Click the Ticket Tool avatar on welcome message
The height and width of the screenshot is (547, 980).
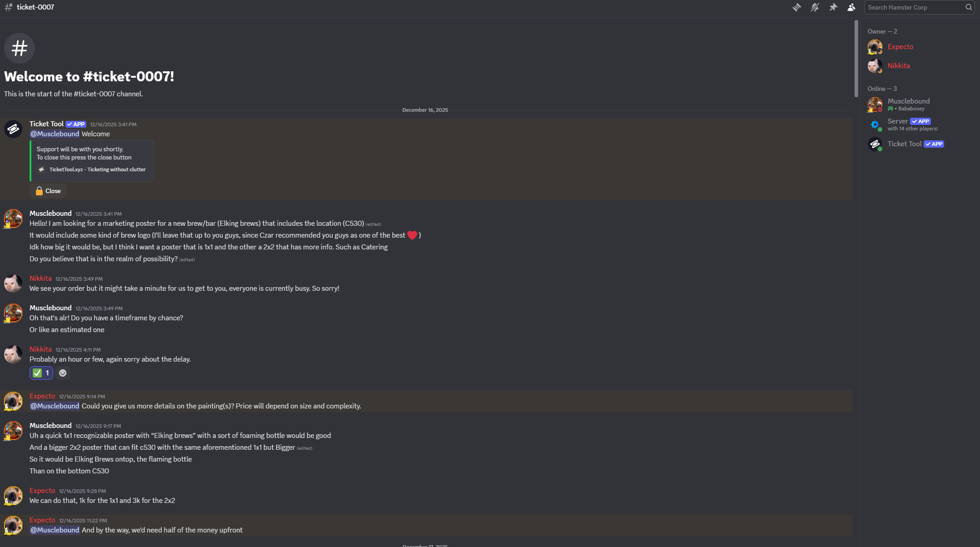click(x=13, y=129)
